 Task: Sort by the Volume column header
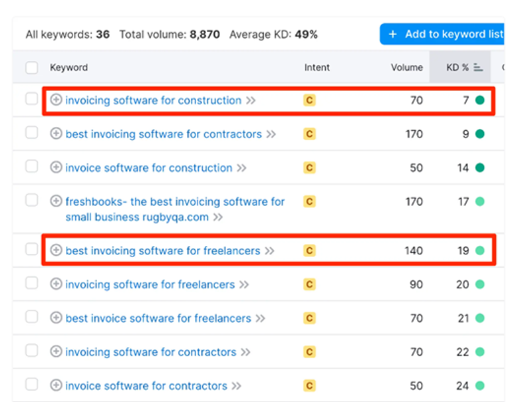pos(407,68)
